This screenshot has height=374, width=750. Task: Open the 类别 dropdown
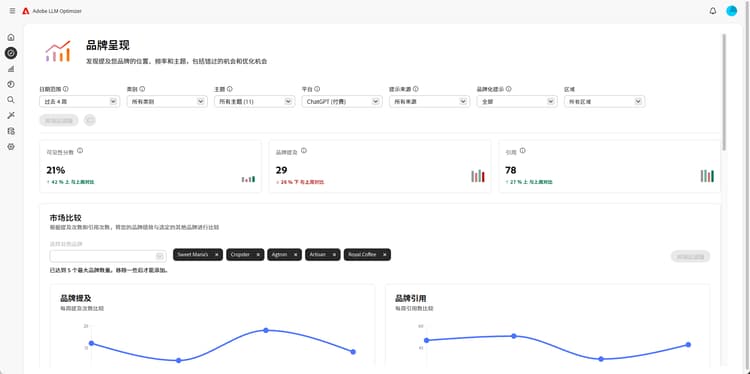point(167,101)
